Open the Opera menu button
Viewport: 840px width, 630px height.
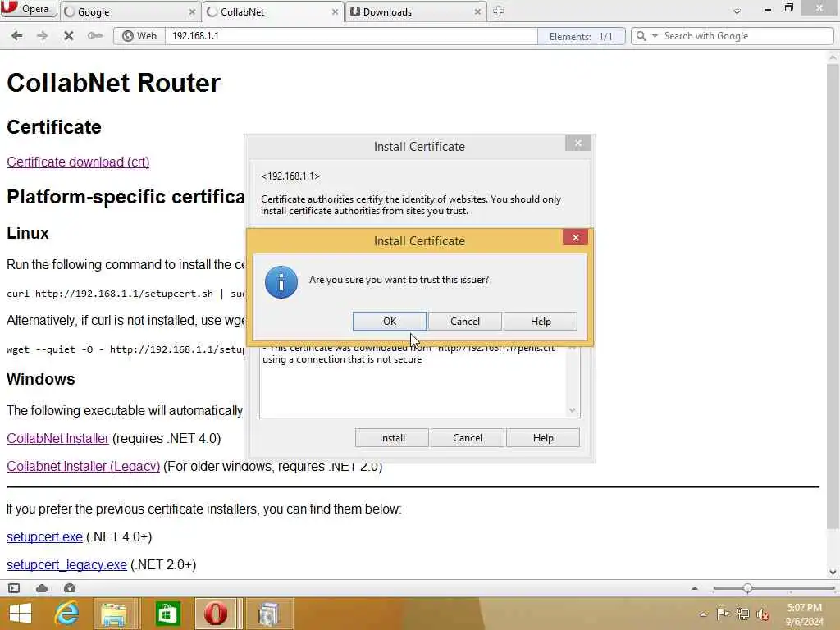(x=28, y=8)
